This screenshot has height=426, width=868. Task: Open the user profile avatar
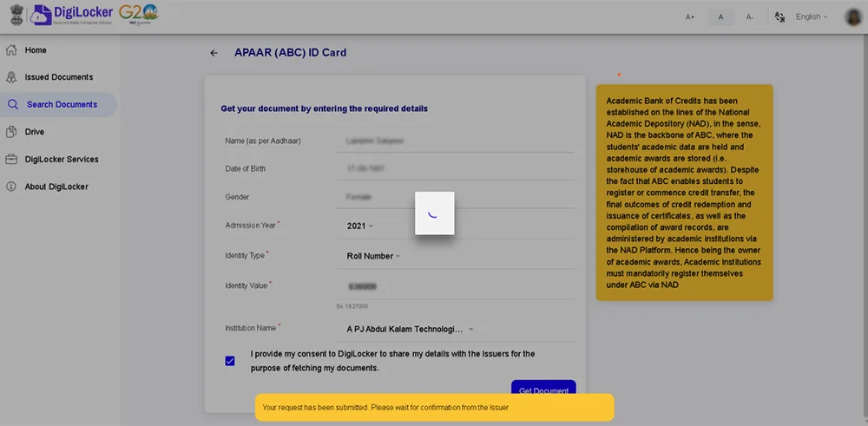(853, 17)
